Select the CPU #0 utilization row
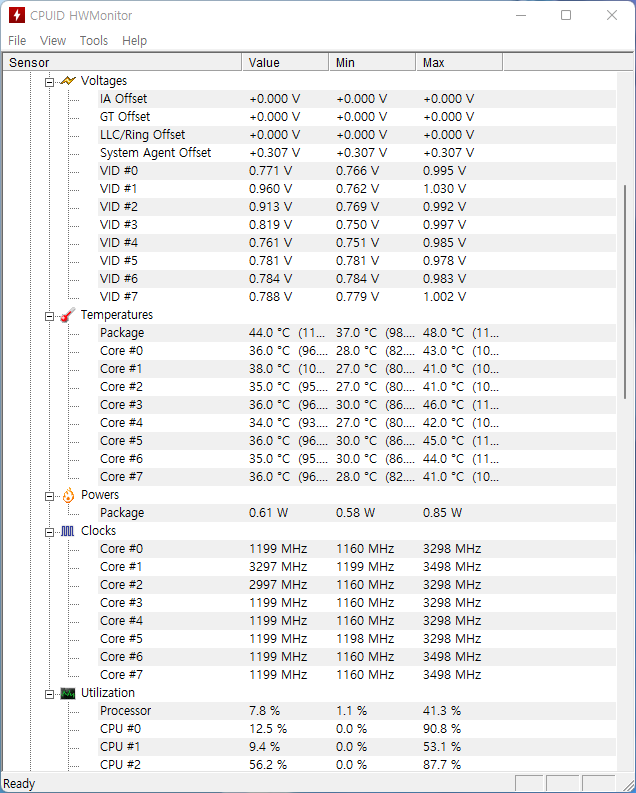Image resolution: width=636 pixels, height=793 pixels. 357,729
